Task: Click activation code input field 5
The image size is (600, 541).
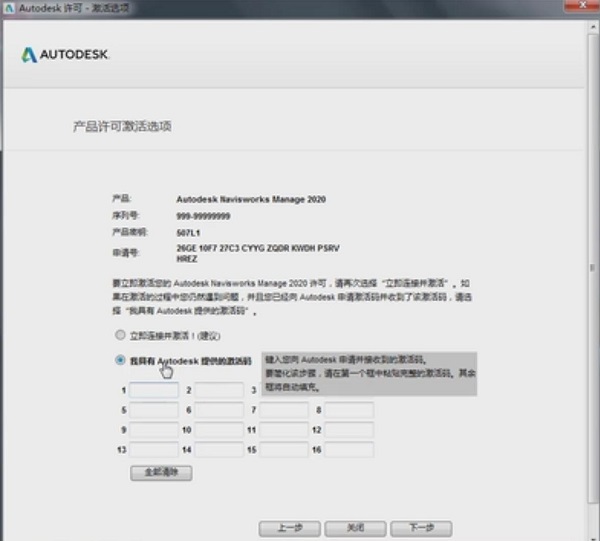Action: (x=154, y=410)
